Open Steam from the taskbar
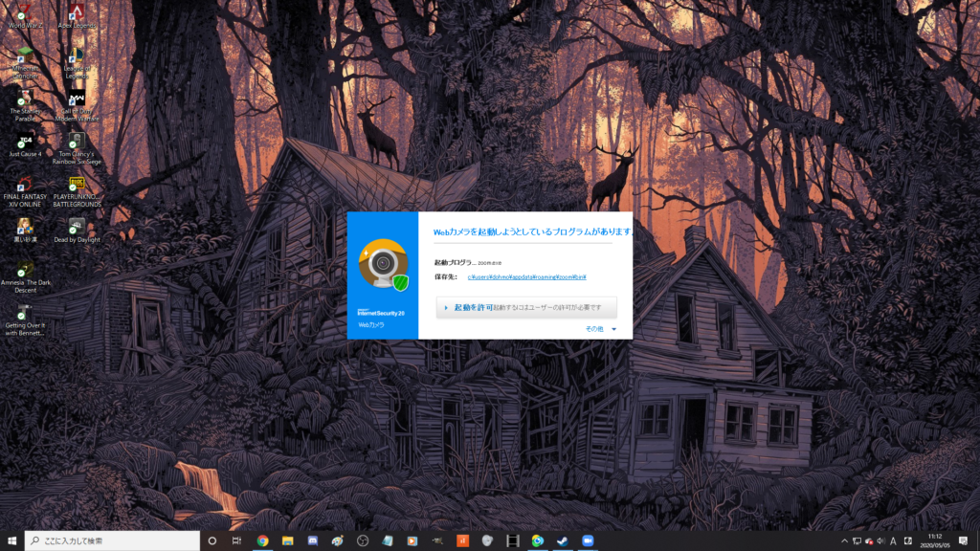 tap(563, 541)
